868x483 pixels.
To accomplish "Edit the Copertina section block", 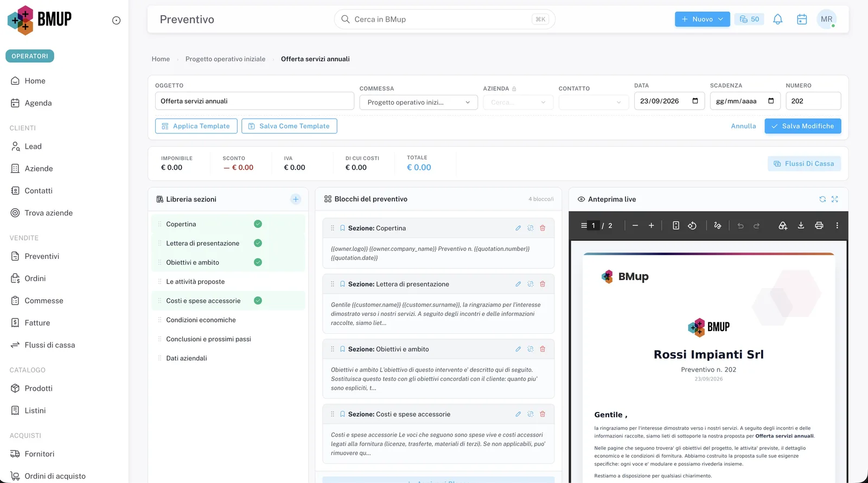I will point(518,228).
